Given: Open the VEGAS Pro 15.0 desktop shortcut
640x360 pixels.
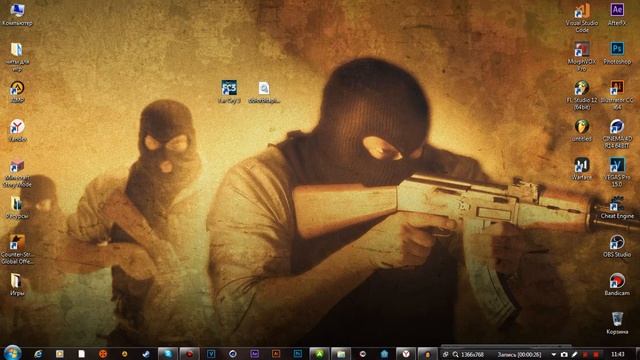Looking at the screenshot, I should [617, 172].
